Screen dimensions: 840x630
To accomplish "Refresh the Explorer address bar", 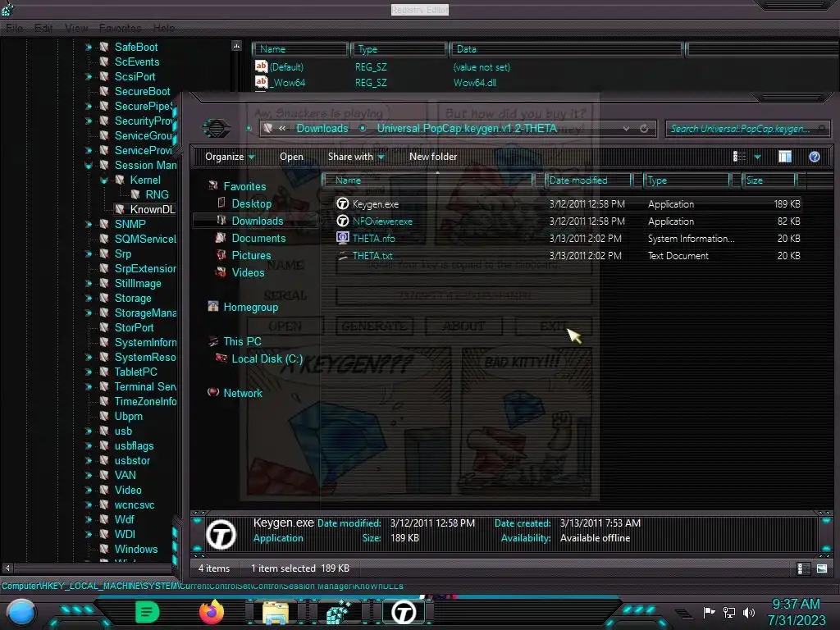I will 644,129.
